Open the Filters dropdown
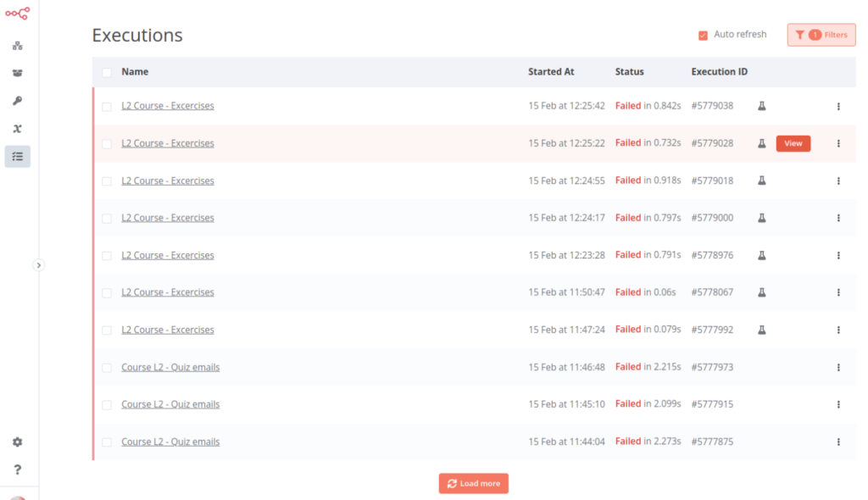This screenshot has width=868, height=500. [821, 35]
